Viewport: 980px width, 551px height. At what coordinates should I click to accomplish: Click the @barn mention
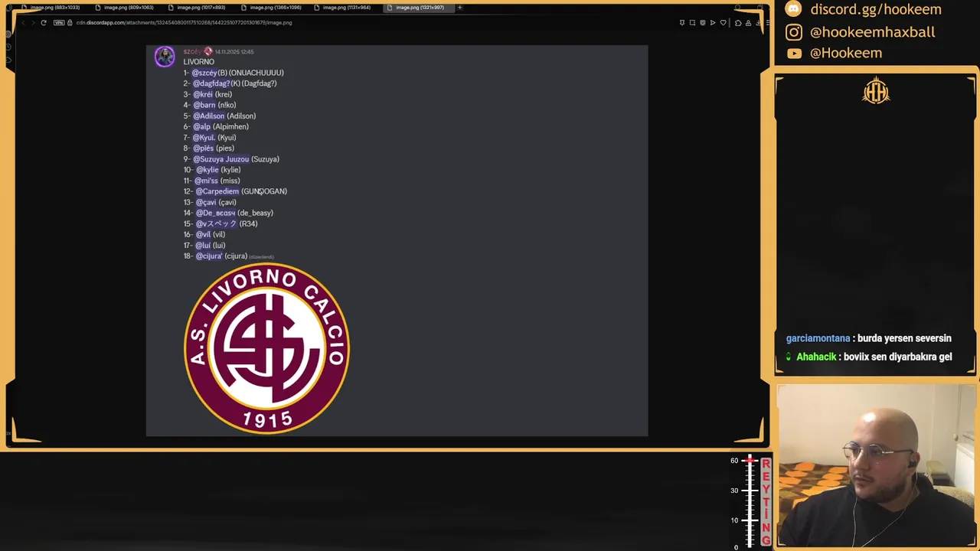click(x=204, y=105)
